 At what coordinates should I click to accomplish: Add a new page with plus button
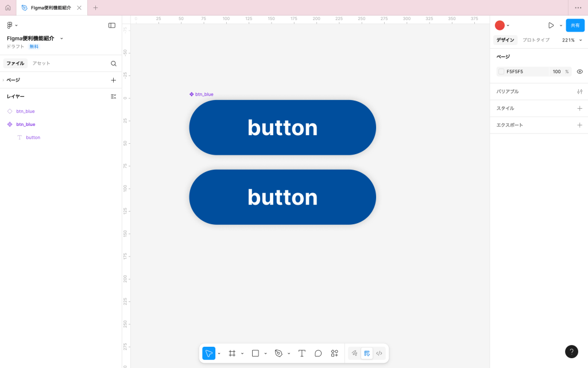(x=113, y=80)
